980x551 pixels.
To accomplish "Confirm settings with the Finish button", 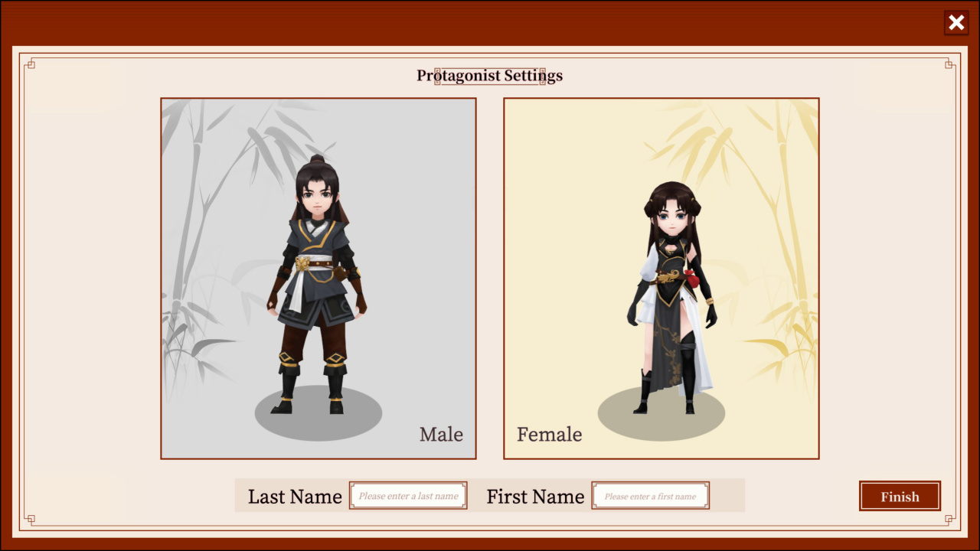I will [x=900, y=496].
